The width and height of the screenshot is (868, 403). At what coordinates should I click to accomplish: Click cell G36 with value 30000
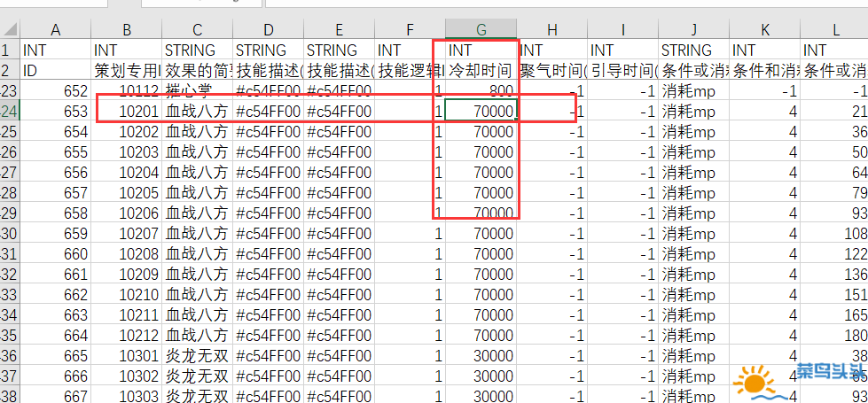[481, 355]
